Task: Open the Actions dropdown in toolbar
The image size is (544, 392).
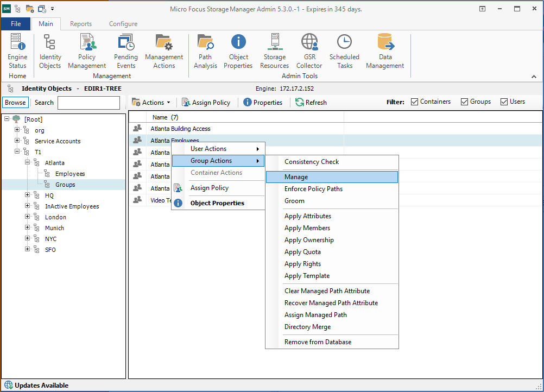Action: 151,103
